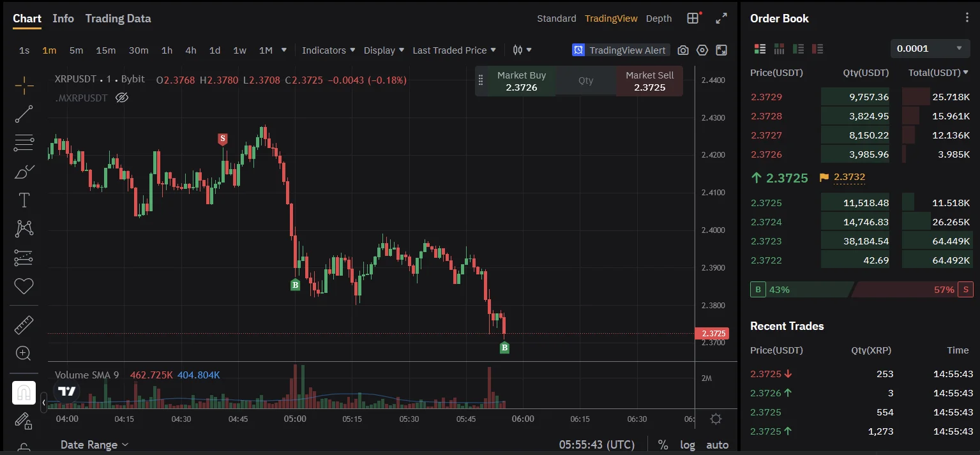Viewport: 980px width, 455px height.
Task: Click the Qty input field
Action: pyautogui.click(x=585, y=81)
